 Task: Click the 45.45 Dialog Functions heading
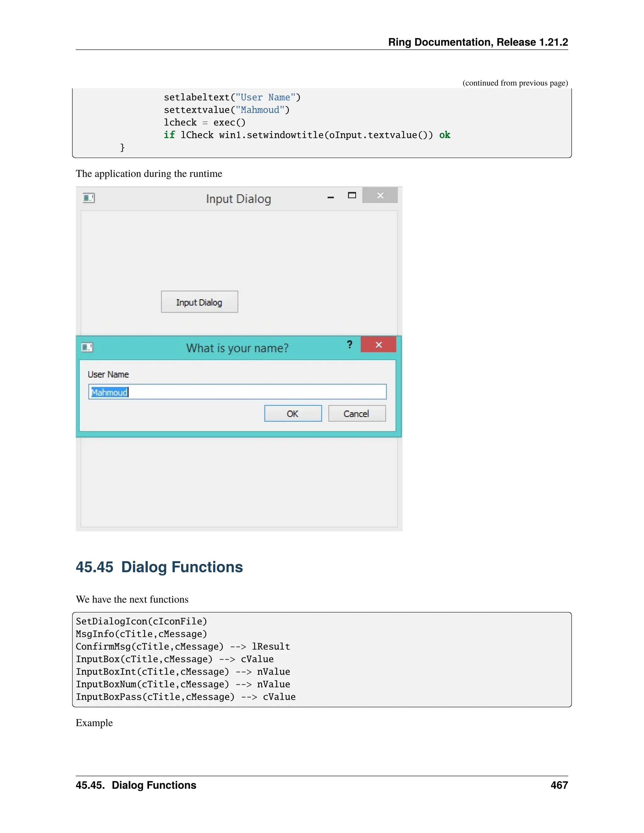tap(159, 567)
